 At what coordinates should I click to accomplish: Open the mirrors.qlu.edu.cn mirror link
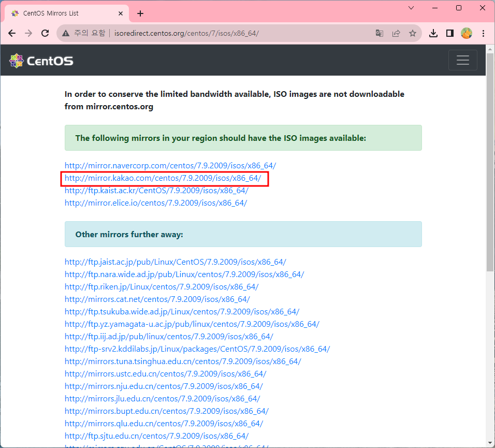tap(164, 423)
